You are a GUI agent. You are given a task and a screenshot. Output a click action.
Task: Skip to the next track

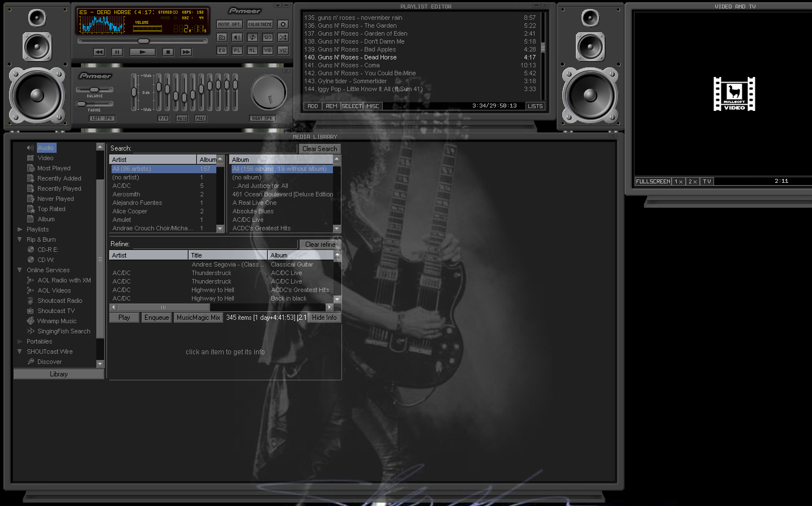(x=186, y=52)
